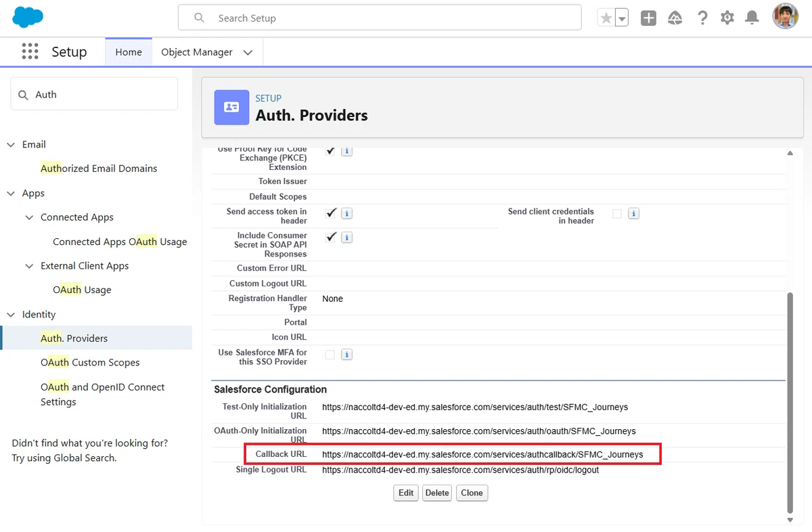Collapse the Apps section in sidebar
812x532 pixels.
11,193
